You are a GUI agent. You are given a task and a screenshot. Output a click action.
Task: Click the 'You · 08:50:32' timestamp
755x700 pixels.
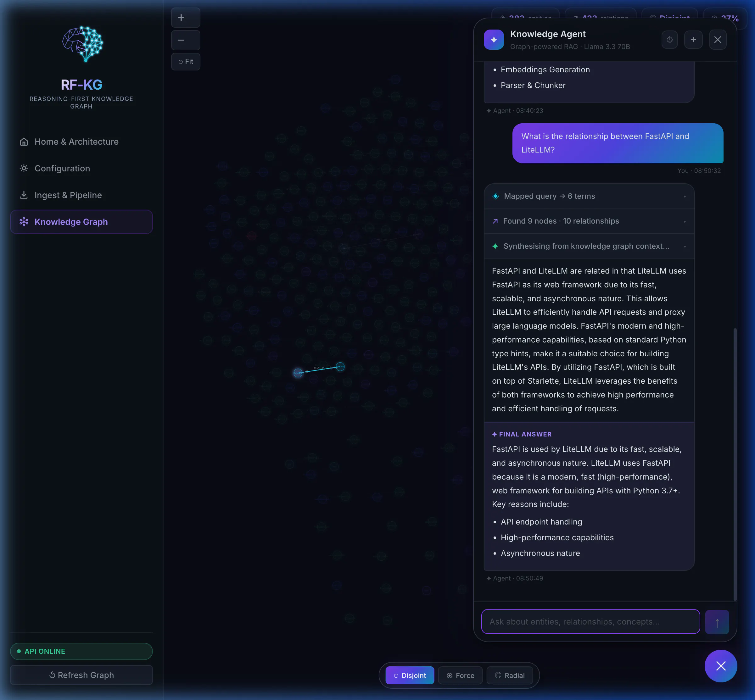coord(699,171)
